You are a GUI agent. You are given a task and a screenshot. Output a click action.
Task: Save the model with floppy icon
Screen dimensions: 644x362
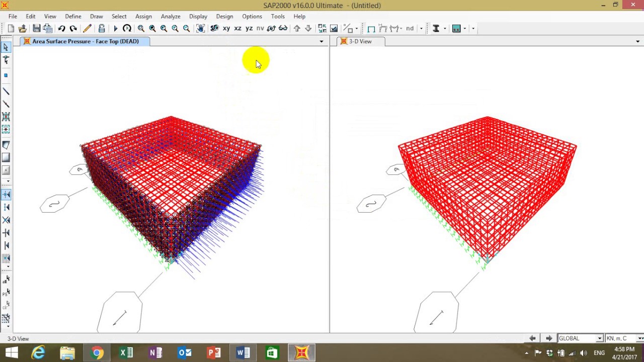36,29
